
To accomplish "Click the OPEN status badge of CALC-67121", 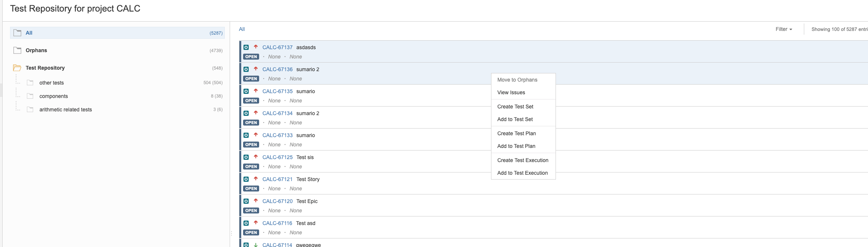I will [x=251, y=189].
